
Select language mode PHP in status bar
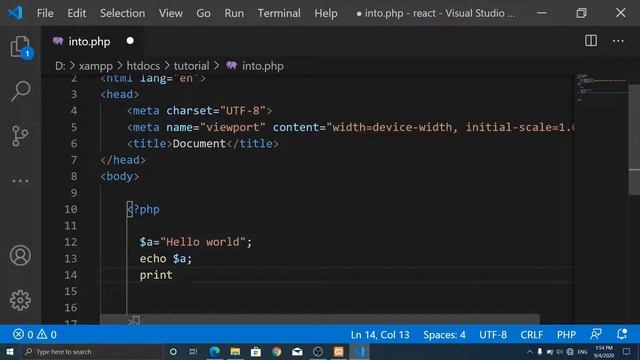pyautogui.click(x=566, y=335)
